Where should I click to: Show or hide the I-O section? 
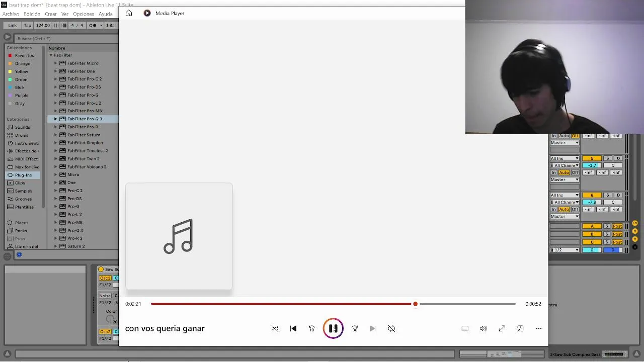[635, 223]
